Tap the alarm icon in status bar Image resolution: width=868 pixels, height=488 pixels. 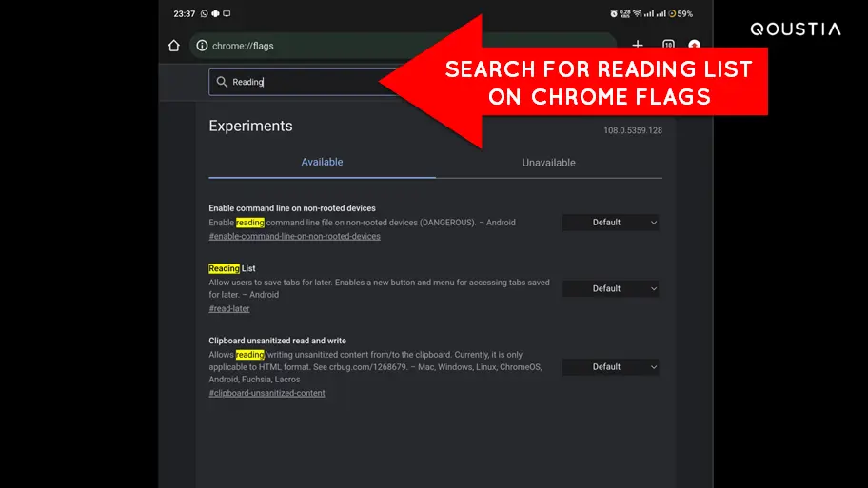click(x=613, y=14)
